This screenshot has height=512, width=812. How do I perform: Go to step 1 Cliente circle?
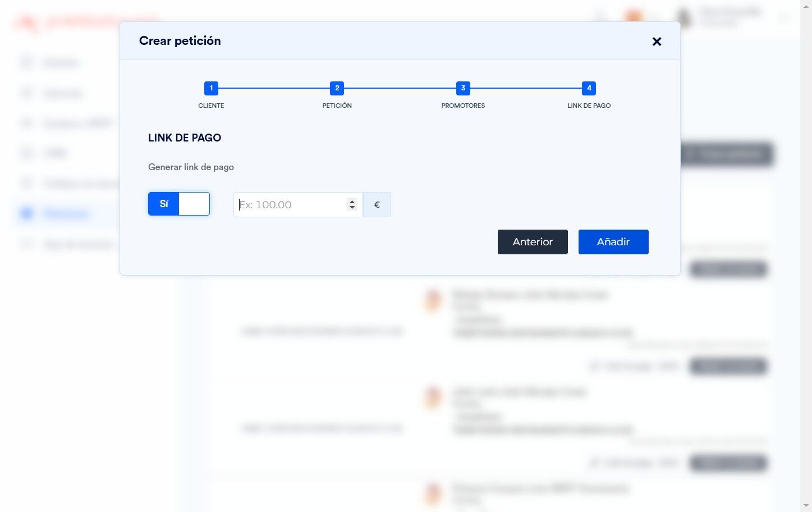[x=211, y=88]
